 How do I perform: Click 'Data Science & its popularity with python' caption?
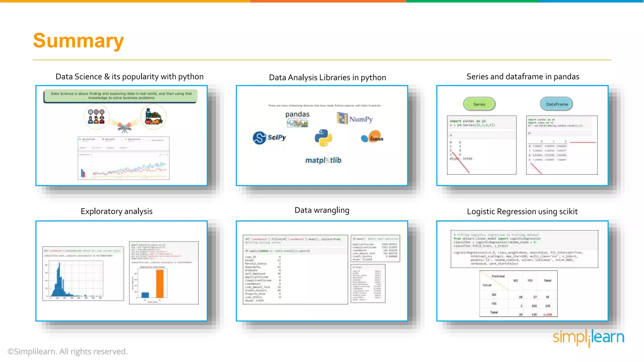pos(130,77)
